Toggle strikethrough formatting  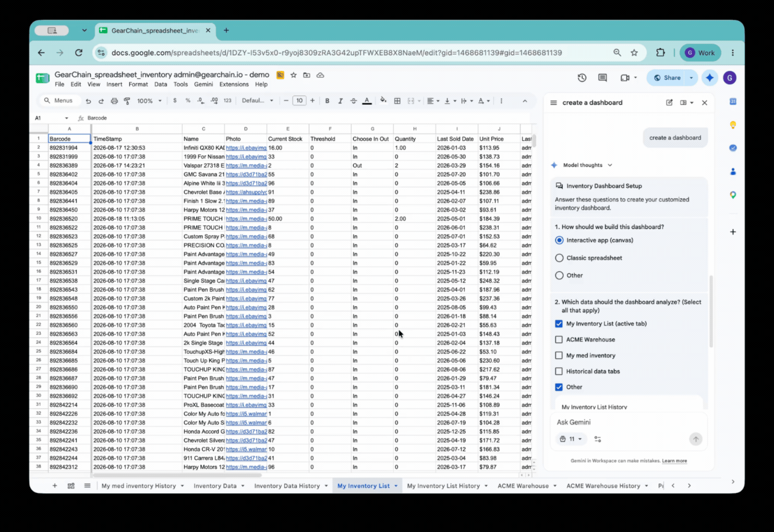click(x=354, y=101)
